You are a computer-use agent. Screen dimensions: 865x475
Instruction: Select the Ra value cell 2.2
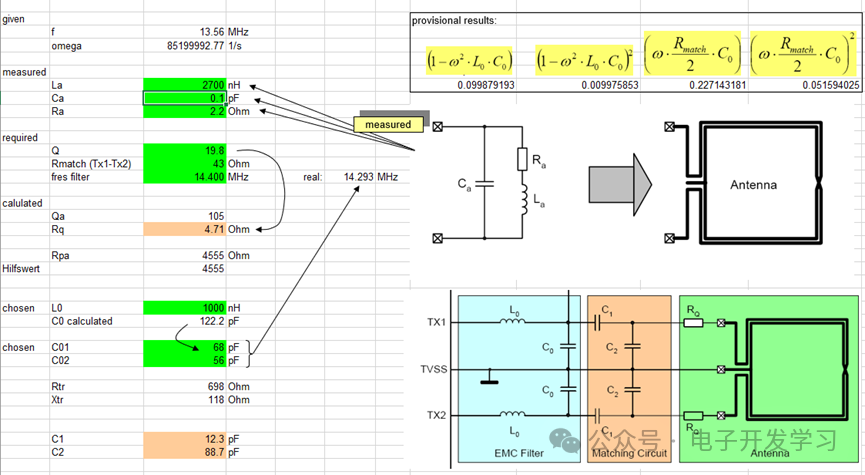click(185, 111)
